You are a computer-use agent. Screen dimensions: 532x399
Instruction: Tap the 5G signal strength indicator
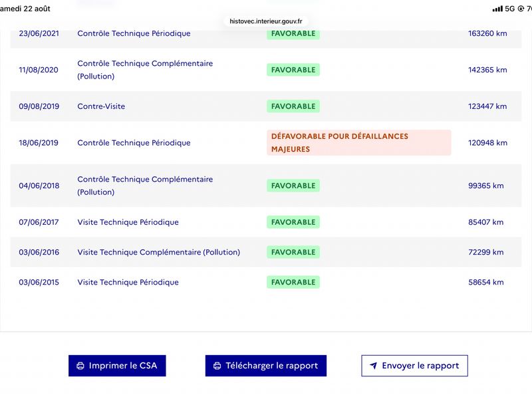coord(503,9)
